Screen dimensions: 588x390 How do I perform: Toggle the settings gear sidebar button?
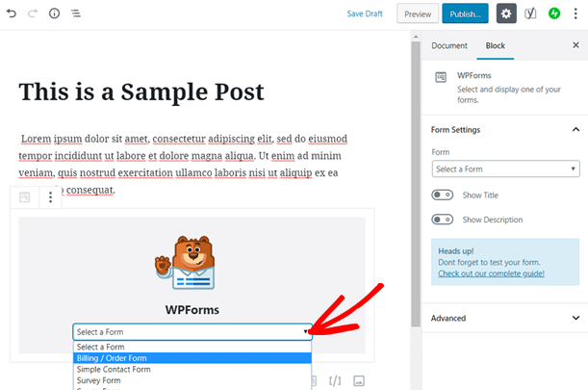click(x=506, y=13)
